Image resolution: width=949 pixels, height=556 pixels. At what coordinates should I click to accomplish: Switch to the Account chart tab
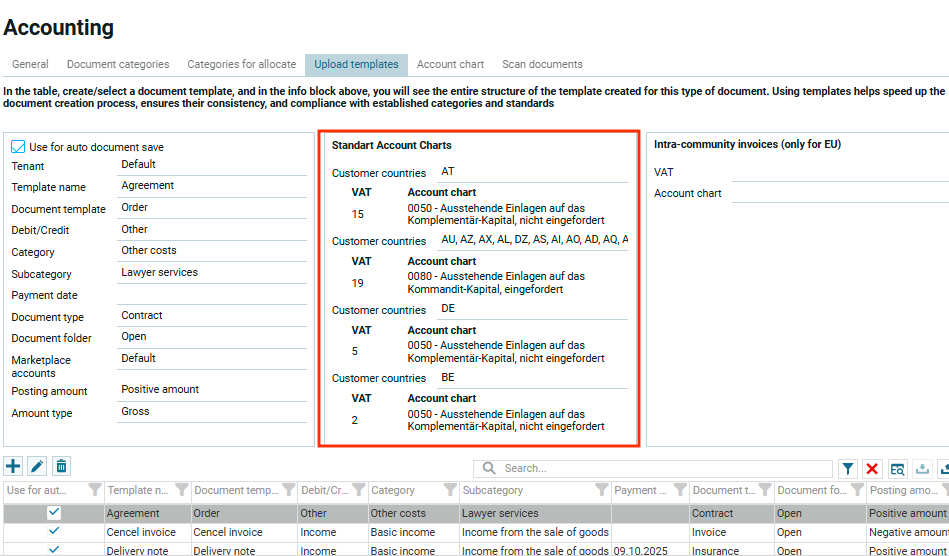[450, 64]
